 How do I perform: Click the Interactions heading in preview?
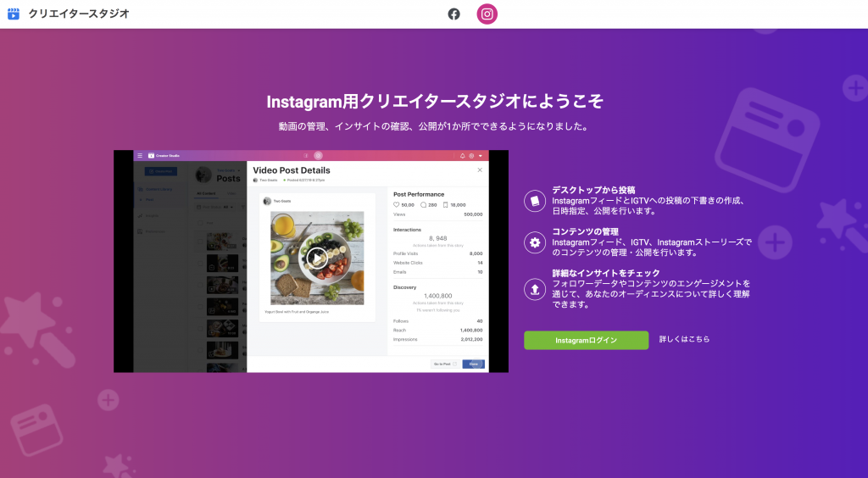[407, 230]
